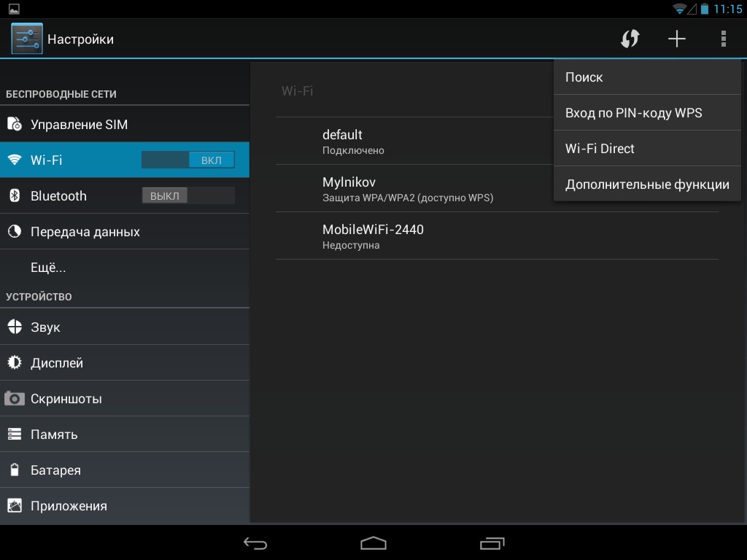The height and width of the screenshot is (560, 747).
Task: Tap the Settings app icon in header
Action: tap(27, 39)
